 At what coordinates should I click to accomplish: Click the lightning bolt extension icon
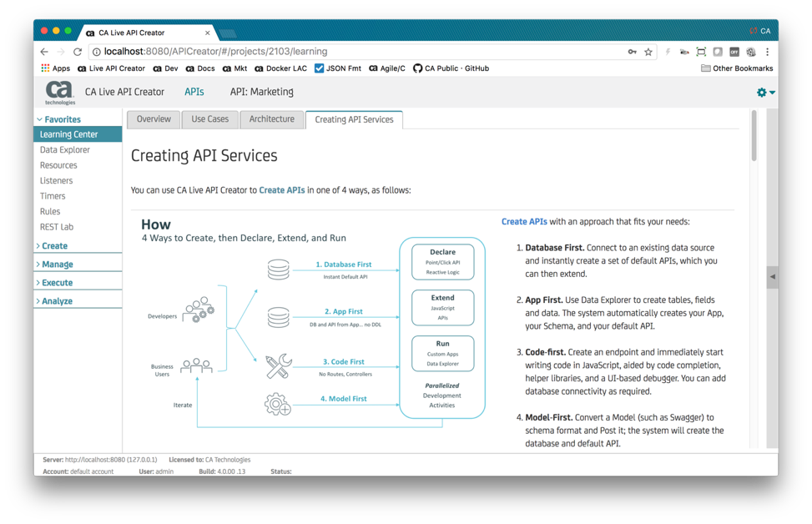tap(668, 52)
